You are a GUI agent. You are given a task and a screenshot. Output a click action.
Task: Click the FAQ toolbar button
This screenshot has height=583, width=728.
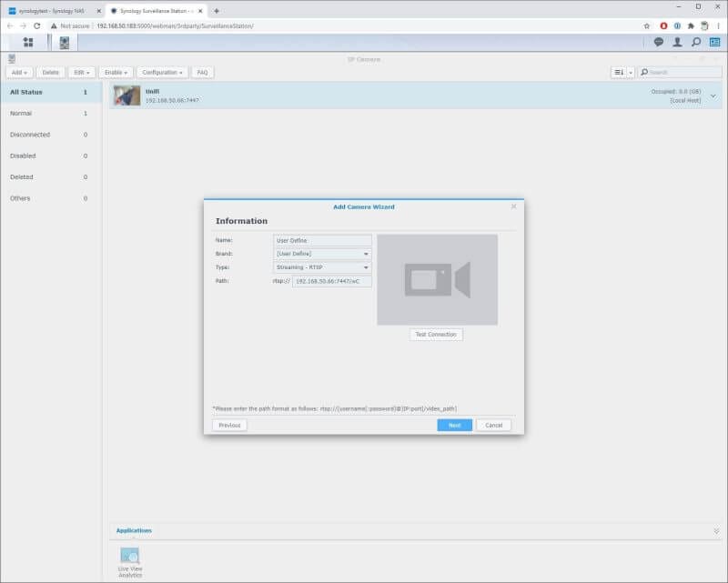[x=201, y=71]
